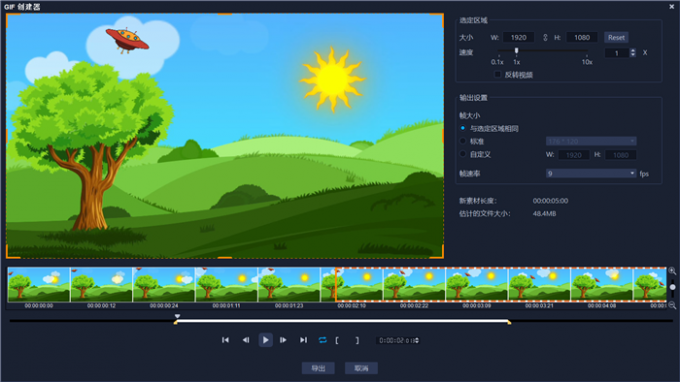Click the estimated file size 48.4MB
Screen dimensions: 680x382
point(544,213)
